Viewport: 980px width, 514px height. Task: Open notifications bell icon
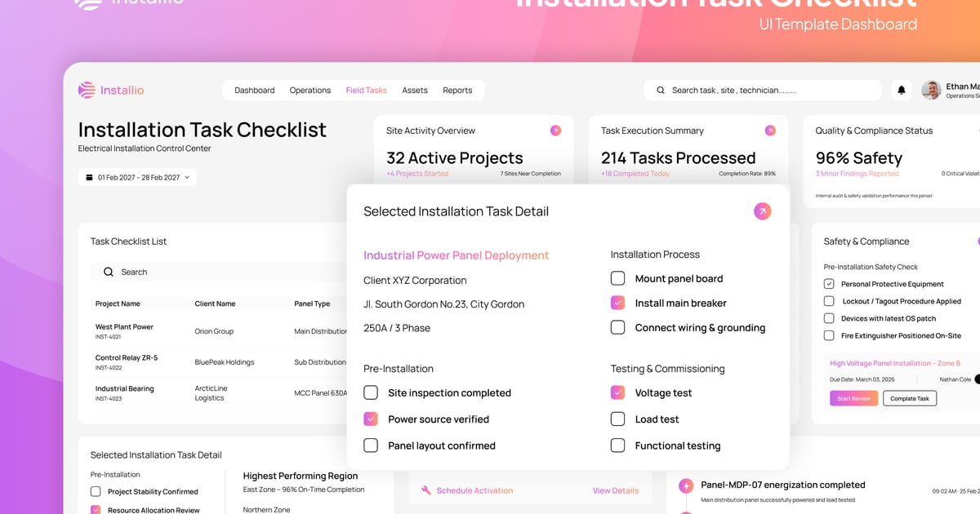(x=902, y=91)
